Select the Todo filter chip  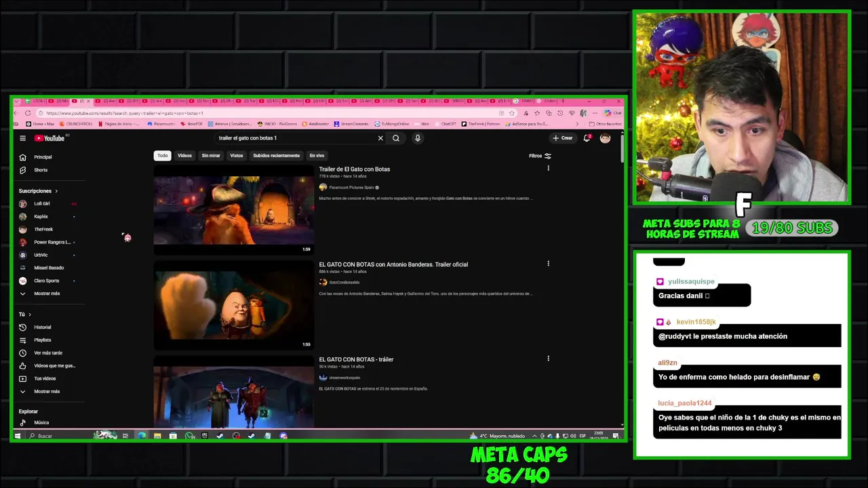point(163,156)
